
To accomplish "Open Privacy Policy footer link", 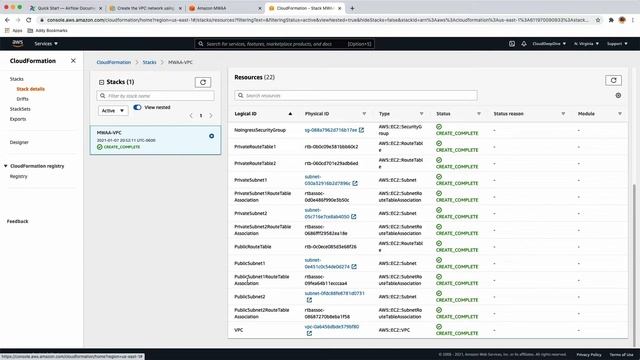I will coord(589,355).
